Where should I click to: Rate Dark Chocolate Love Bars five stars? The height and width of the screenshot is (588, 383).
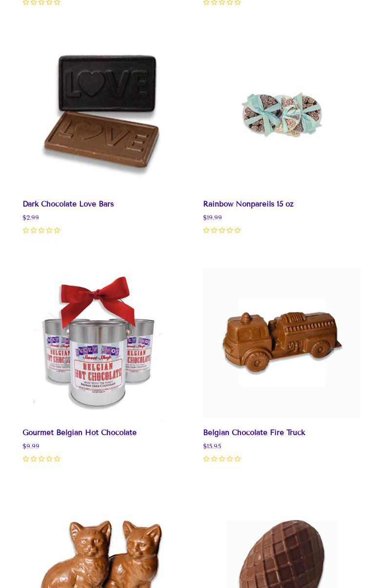[57, 231]
